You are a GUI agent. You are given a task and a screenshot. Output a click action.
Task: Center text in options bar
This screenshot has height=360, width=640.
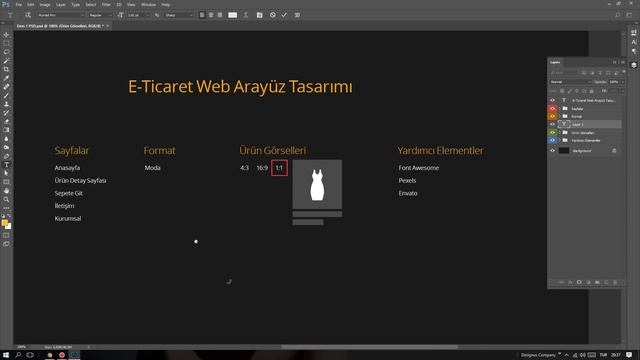211,15
